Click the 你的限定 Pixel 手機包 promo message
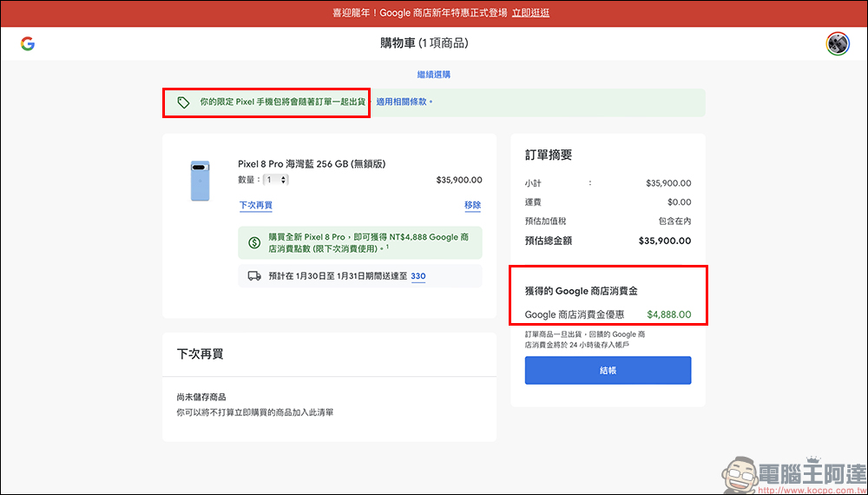This screenshot has height=495, width=868. click(282, 102)
